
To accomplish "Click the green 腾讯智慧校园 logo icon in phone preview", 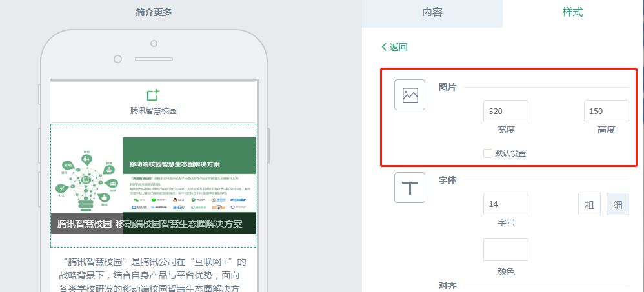I will tap(153, 95).
